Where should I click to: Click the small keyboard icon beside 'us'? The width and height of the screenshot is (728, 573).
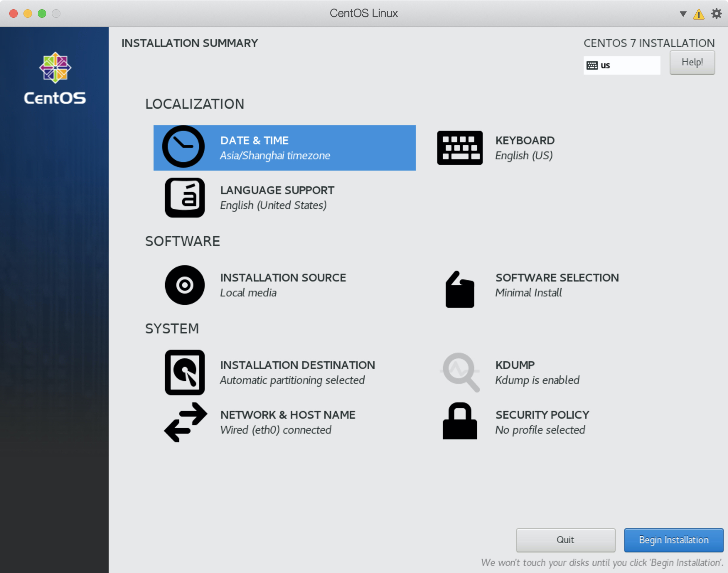click(592, 65)
